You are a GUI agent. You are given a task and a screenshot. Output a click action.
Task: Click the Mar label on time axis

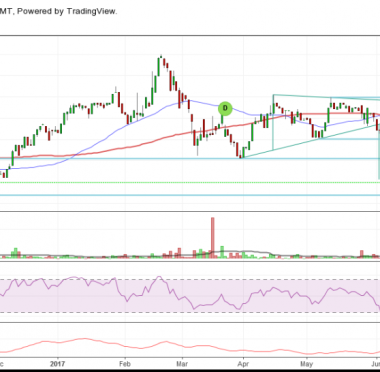[x=182, y=363]
